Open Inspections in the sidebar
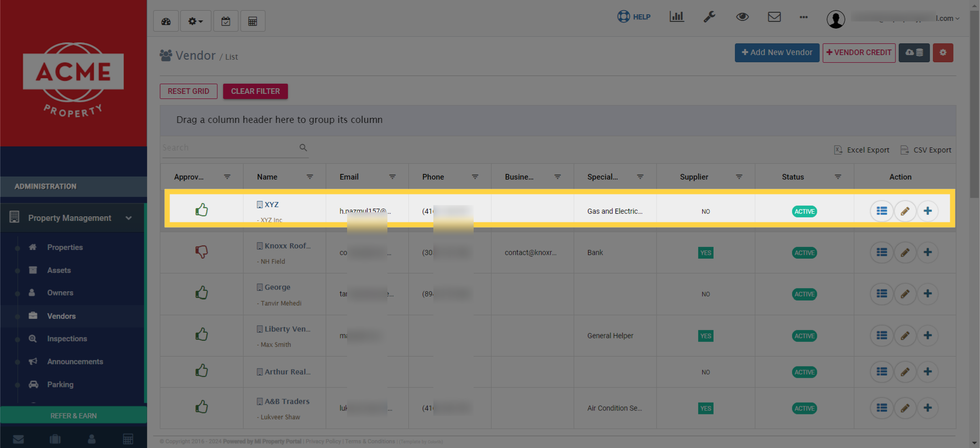The height and width of the screenshot is (448, 980). [67, 339]
